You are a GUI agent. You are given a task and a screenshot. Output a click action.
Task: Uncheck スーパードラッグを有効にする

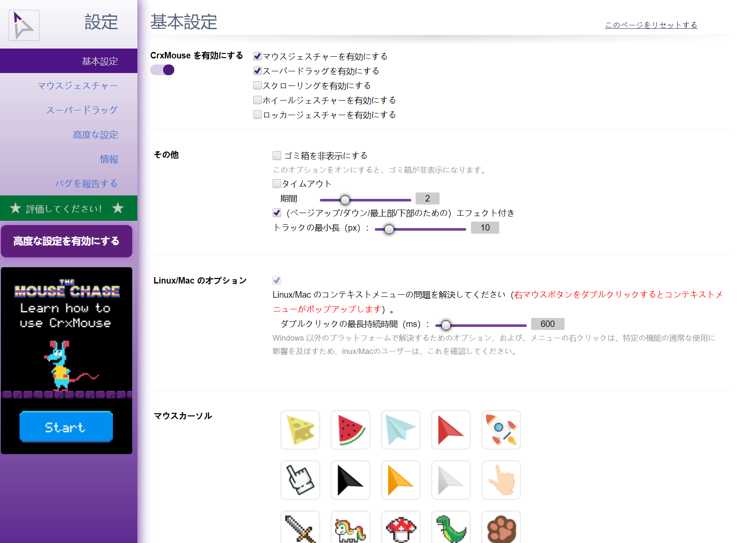[x=258, y=71]
